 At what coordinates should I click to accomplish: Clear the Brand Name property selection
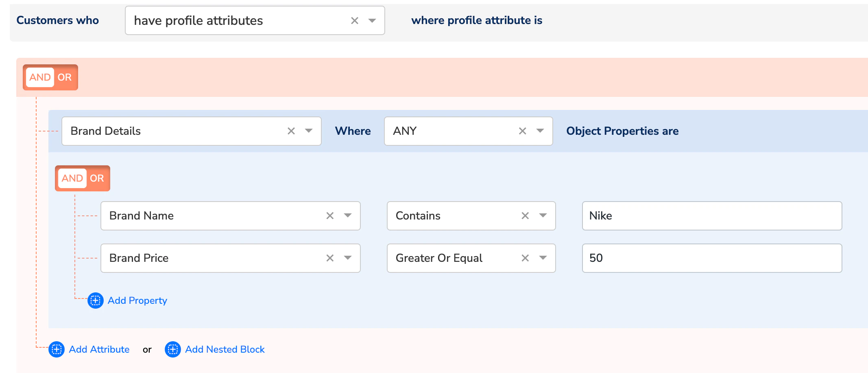tap(330, 216)
